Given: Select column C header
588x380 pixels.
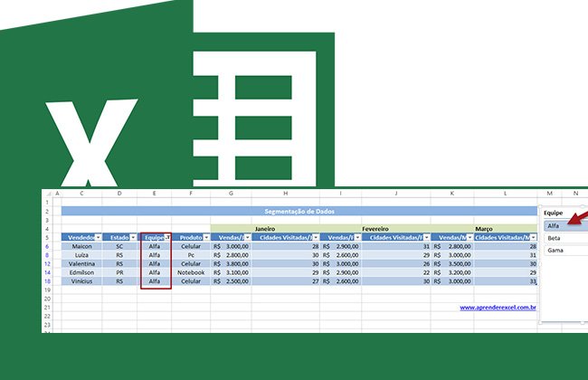Looking at the screenshot, I should click(81, 194).
